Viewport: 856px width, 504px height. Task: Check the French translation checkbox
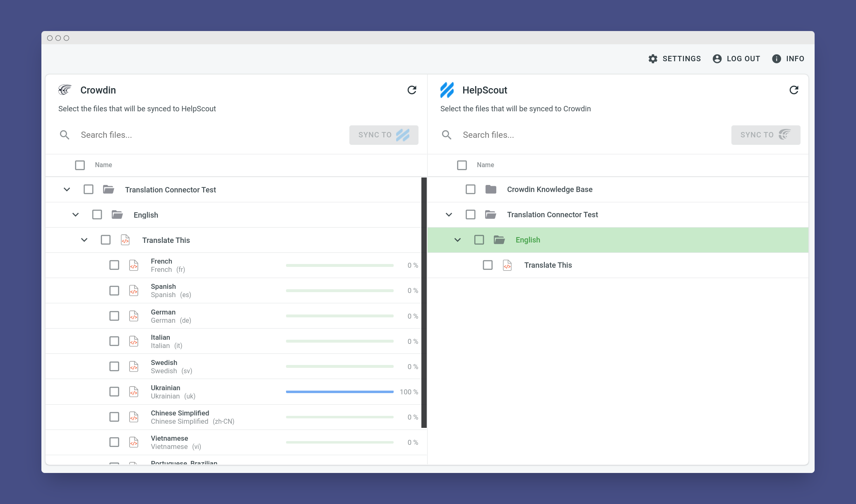point(114,265)
